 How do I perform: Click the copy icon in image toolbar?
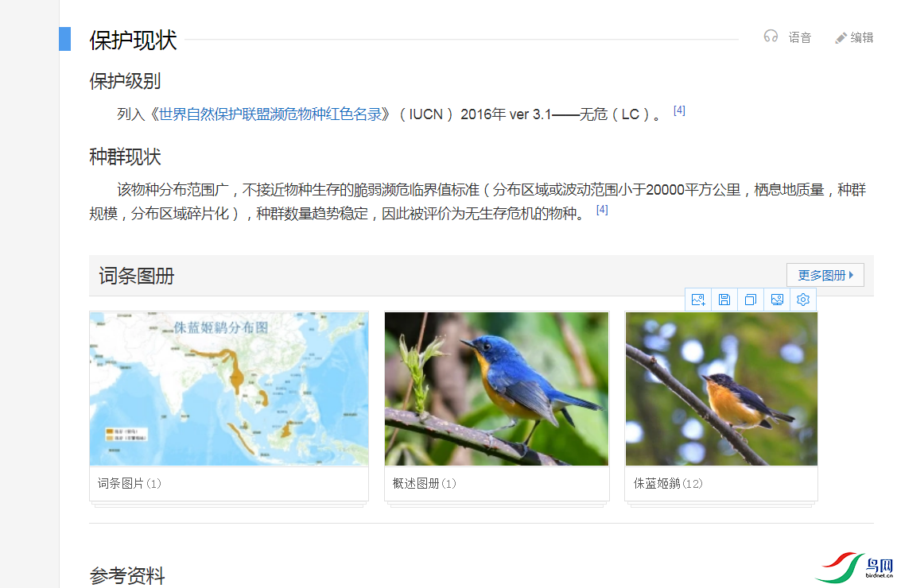751,300
